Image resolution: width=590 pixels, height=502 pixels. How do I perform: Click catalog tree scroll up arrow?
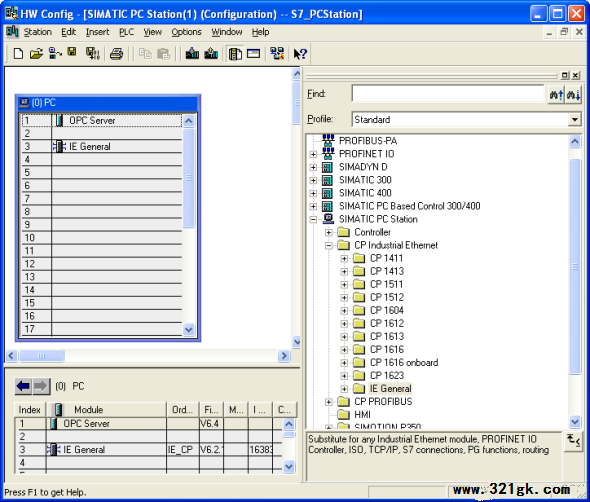point(575,141)
